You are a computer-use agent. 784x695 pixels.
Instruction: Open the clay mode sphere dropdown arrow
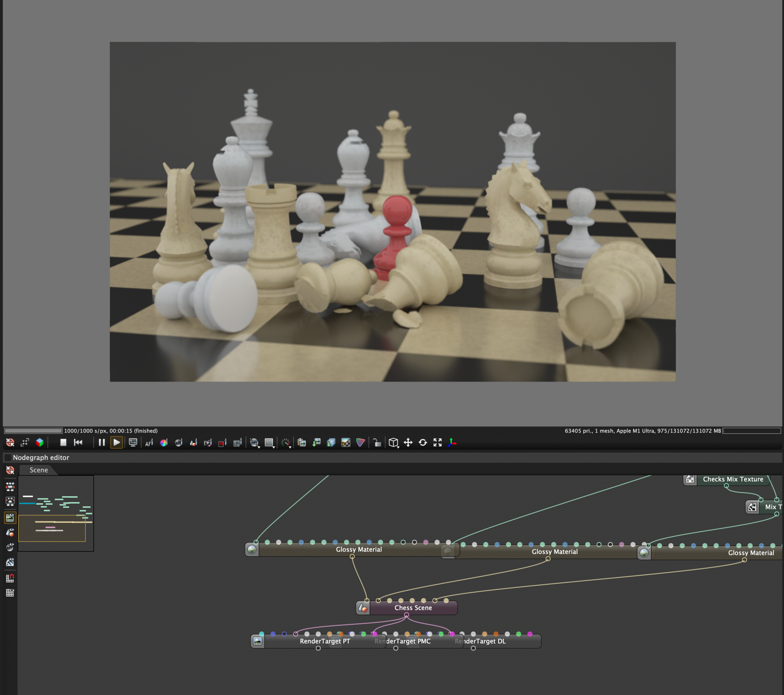pyautogui.click(x=259, y=447)
